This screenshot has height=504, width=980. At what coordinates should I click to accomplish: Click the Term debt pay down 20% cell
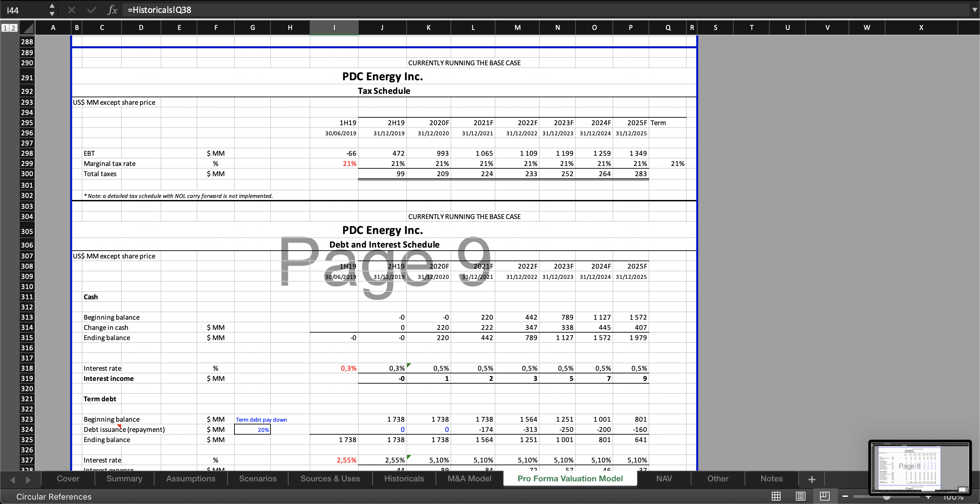[x=252, y=430]
